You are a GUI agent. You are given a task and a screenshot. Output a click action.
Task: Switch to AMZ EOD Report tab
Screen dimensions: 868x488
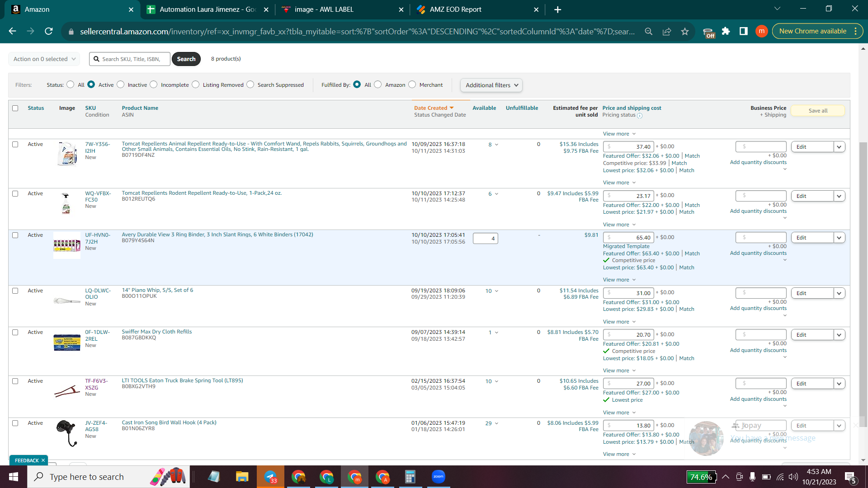[x=477, y=9]
